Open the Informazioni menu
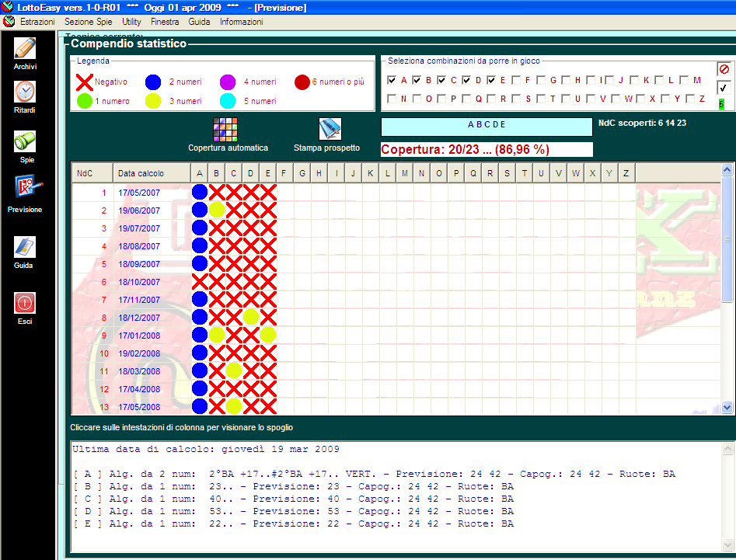This screenshot has height=560, width=736. tap(241, 22)
